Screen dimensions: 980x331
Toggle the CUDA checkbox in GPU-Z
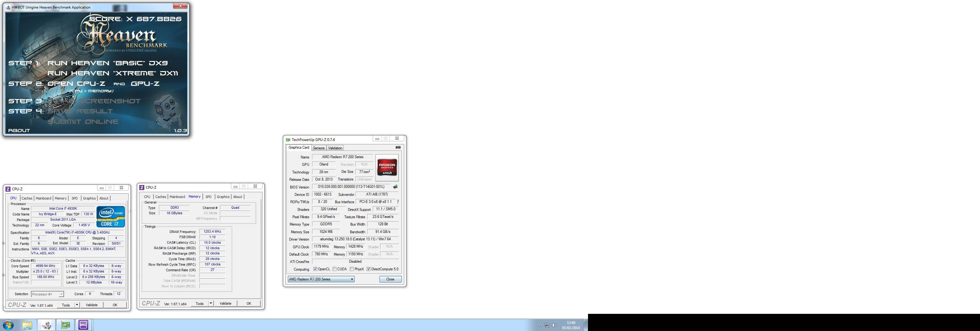pos(334,269)
